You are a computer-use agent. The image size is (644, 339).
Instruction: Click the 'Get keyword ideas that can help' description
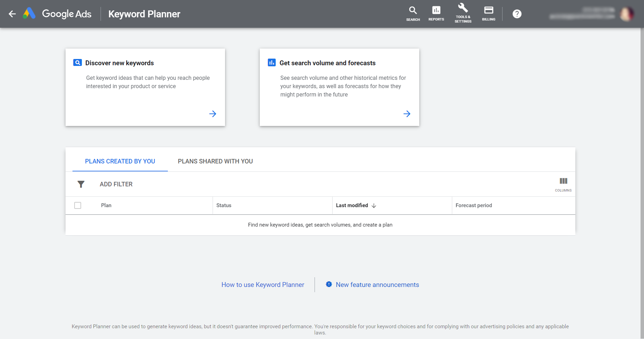point(148,82)
